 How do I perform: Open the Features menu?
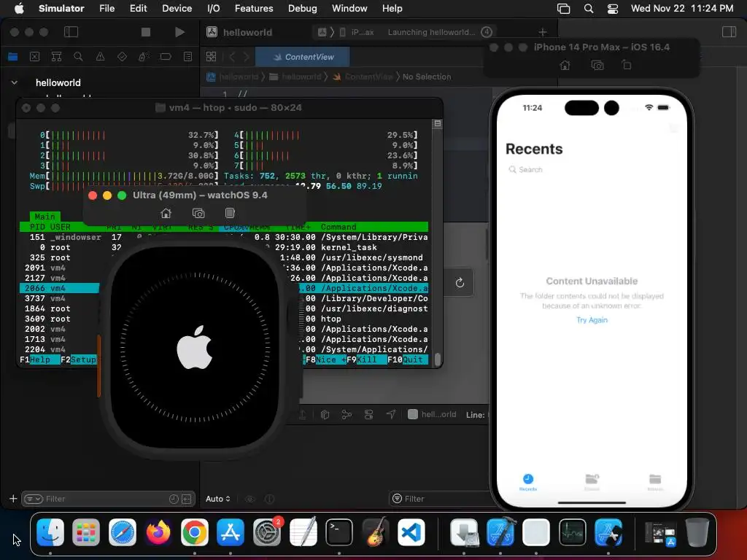(254, 8)
